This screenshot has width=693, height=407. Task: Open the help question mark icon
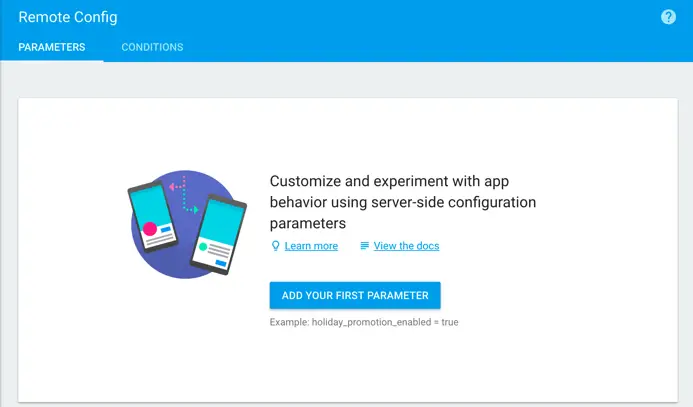click(x=669, y=17)
